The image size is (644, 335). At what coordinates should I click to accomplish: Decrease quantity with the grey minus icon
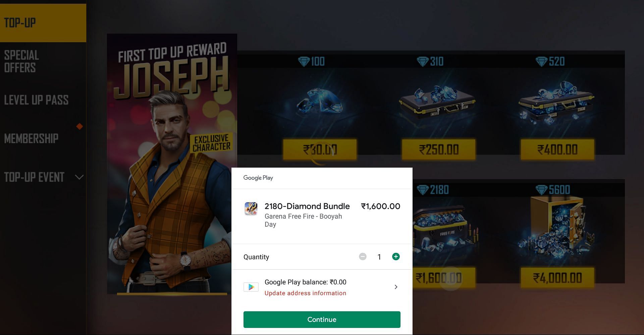click(x=363, y=257)
